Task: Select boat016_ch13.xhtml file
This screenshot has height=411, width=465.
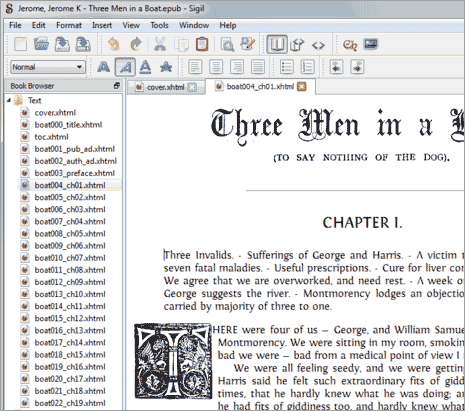Action: pyautogui.click(x=70, y=330)
